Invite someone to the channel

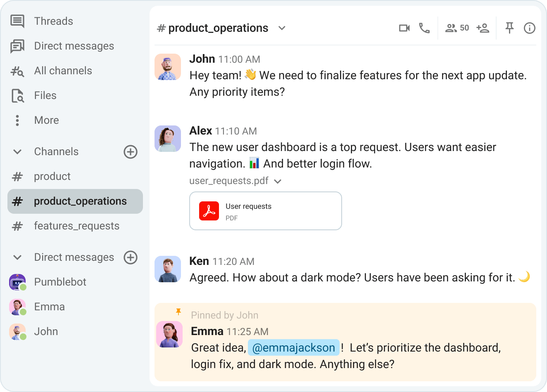click(x=483, y=28)
